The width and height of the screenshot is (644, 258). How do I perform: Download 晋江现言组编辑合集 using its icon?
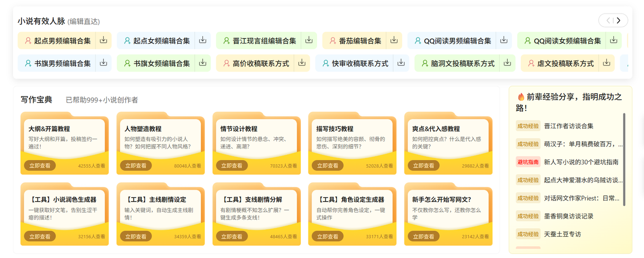[309, 40]
